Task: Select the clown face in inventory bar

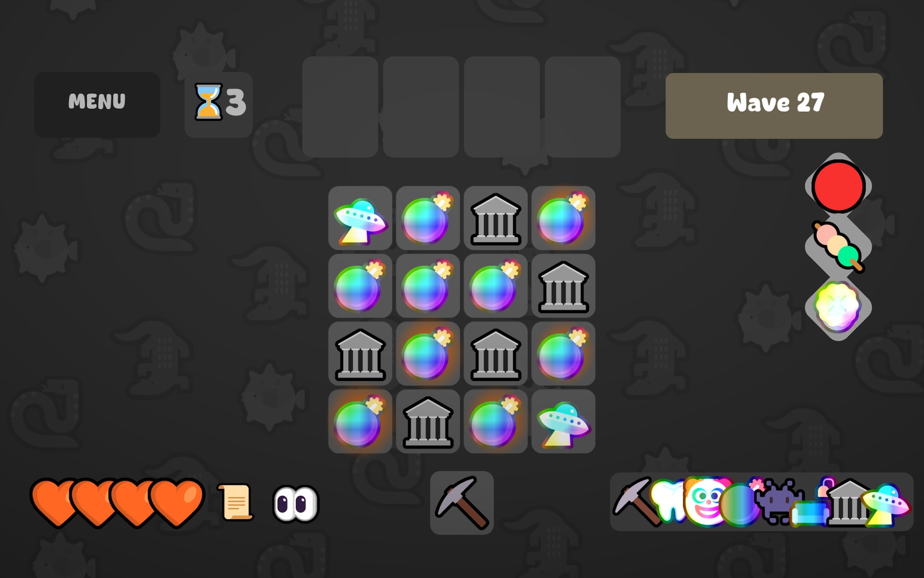Action: tap(706, 501)
